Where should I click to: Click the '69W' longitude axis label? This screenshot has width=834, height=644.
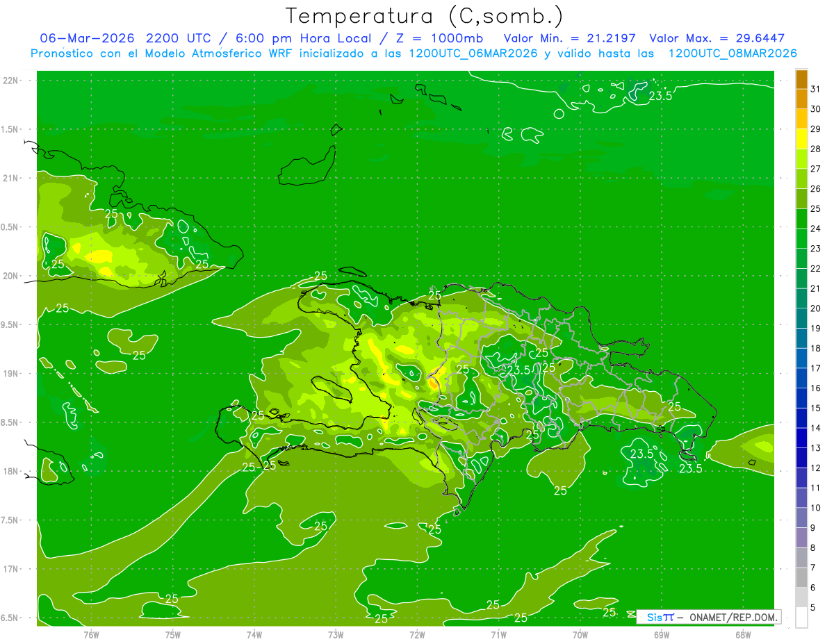click(661, 635)
